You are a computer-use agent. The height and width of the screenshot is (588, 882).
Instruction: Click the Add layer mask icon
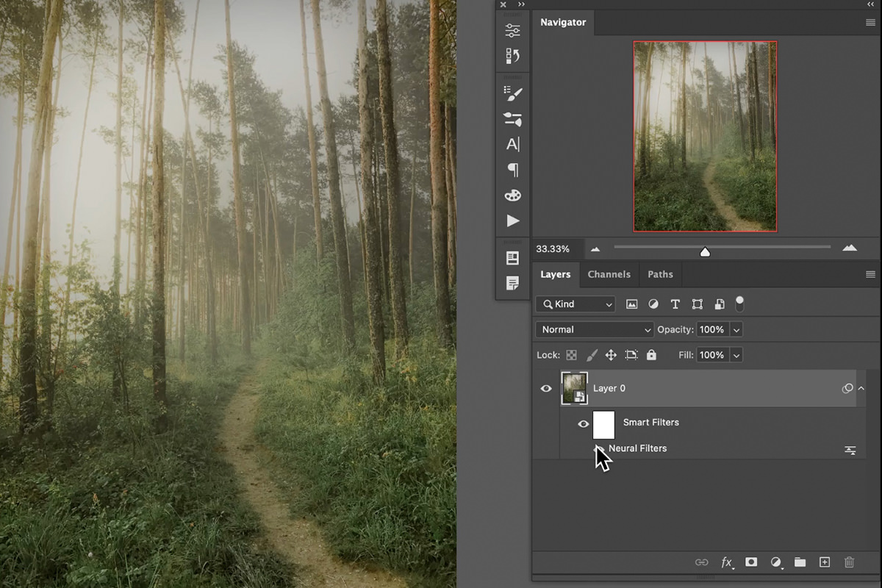(x=751, y=562)
